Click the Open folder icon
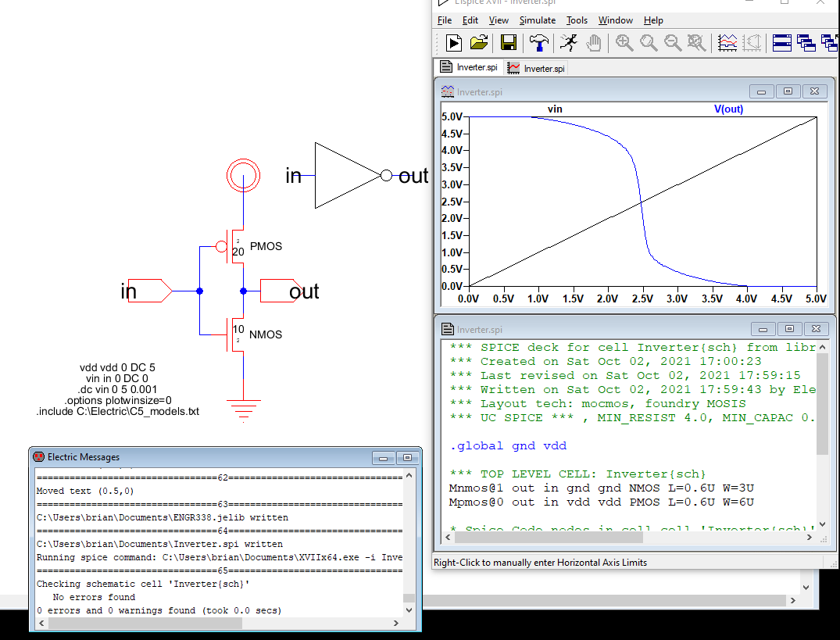 pos(480,43)
